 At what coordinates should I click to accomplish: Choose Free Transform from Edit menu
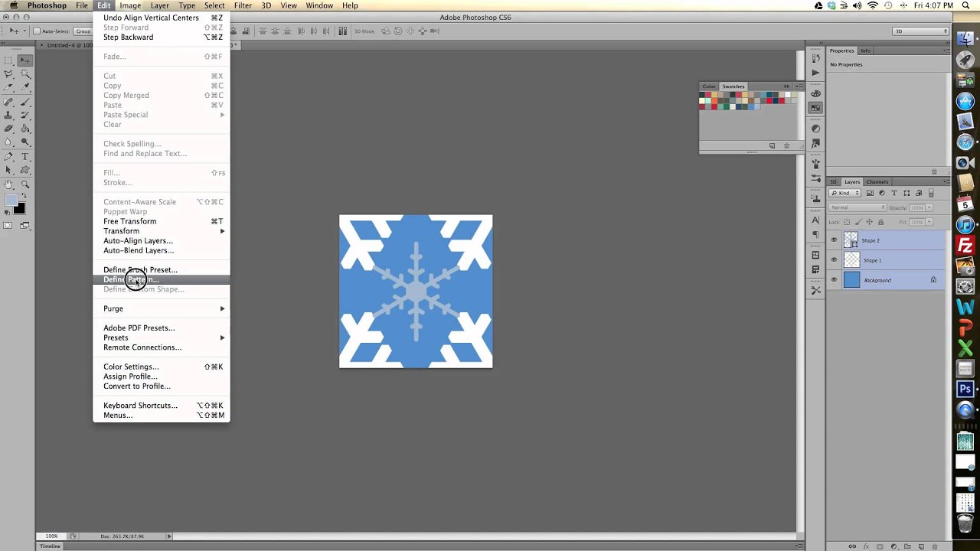pos(162,221)
